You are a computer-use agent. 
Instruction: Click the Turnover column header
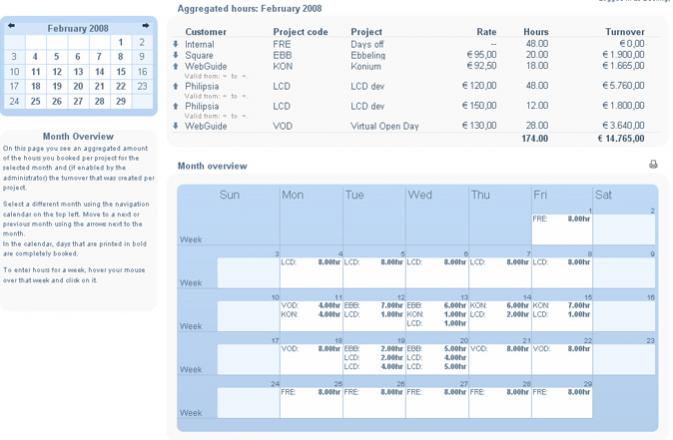pos(624,32)
